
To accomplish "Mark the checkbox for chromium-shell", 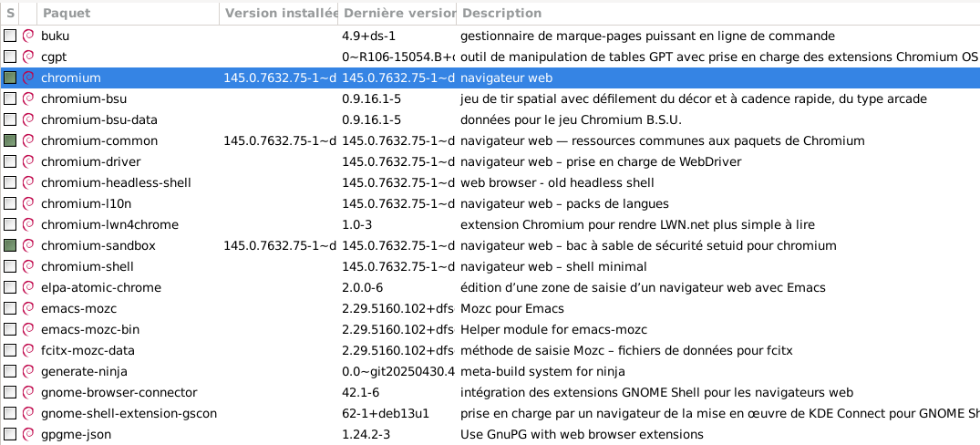I will click(x=10, y=267).
